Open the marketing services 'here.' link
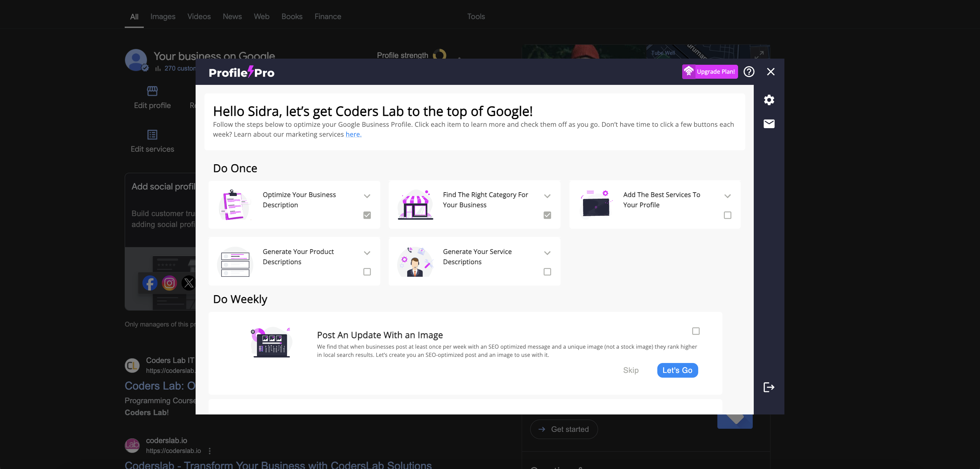 click(x=353, y=134)
